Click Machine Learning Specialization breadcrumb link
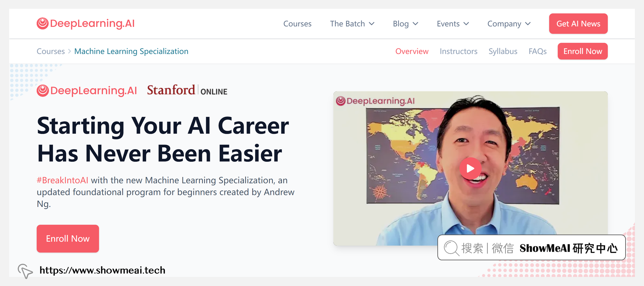The image size is (644, 286). (131, 51)
